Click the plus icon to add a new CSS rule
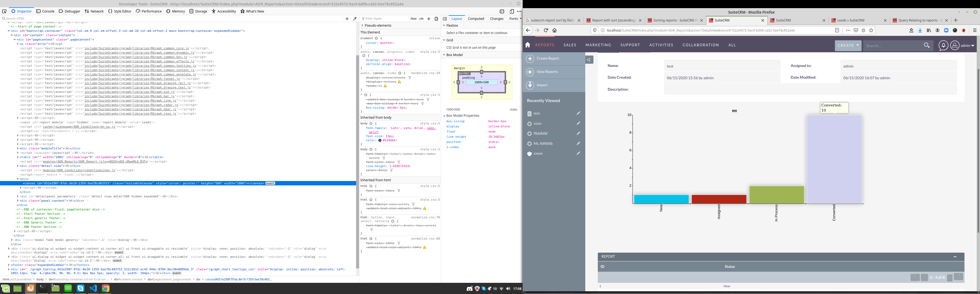980x294 pixels. [429, 19]
